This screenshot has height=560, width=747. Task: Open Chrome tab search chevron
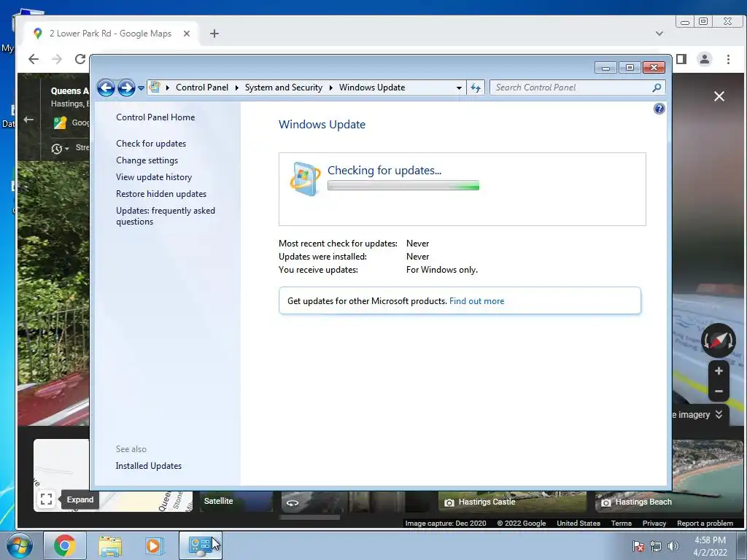pos(659,34)
